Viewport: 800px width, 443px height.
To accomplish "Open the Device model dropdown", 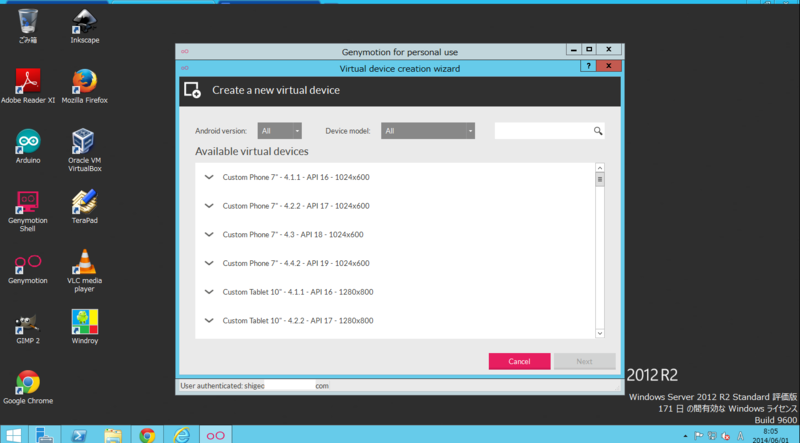I will tap(428, 131).
